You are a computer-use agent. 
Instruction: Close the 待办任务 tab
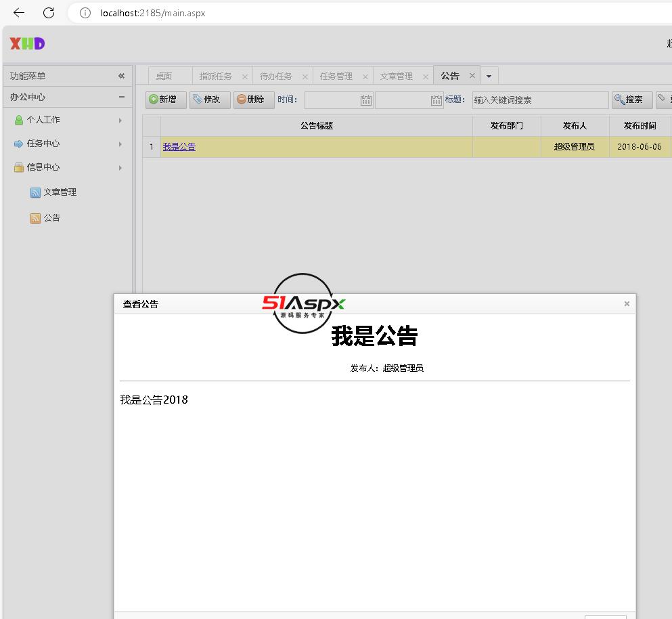coord(305,77)
